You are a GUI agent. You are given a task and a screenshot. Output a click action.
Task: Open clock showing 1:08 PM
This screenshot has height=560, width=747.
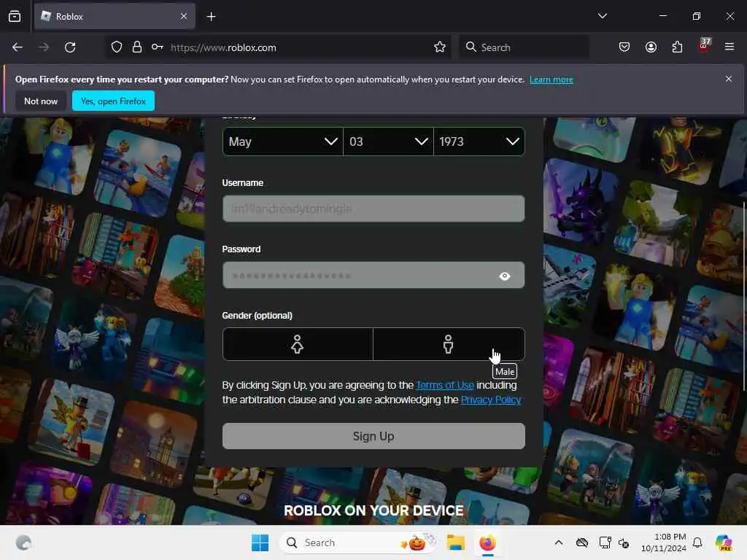[x=664, y=542]
